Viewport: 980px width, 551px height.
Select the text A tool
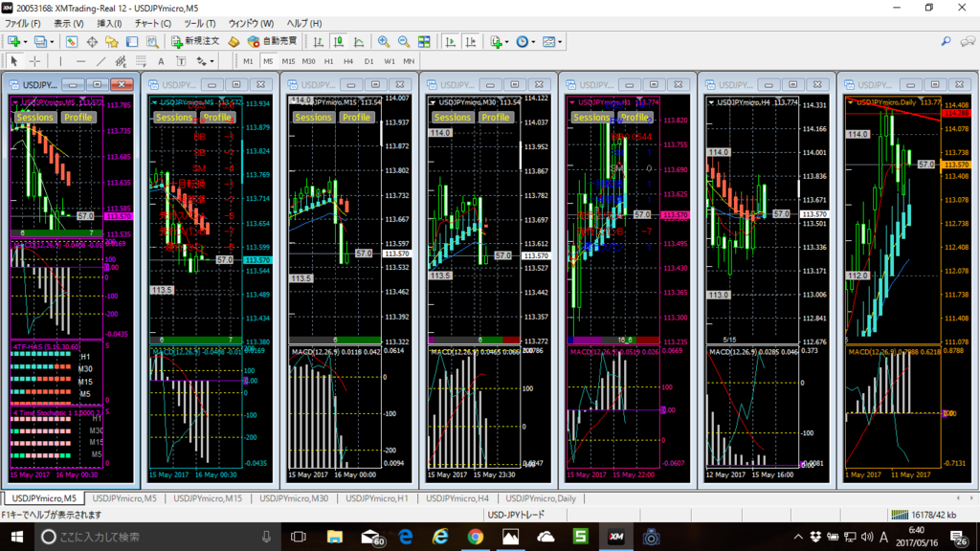161,61
